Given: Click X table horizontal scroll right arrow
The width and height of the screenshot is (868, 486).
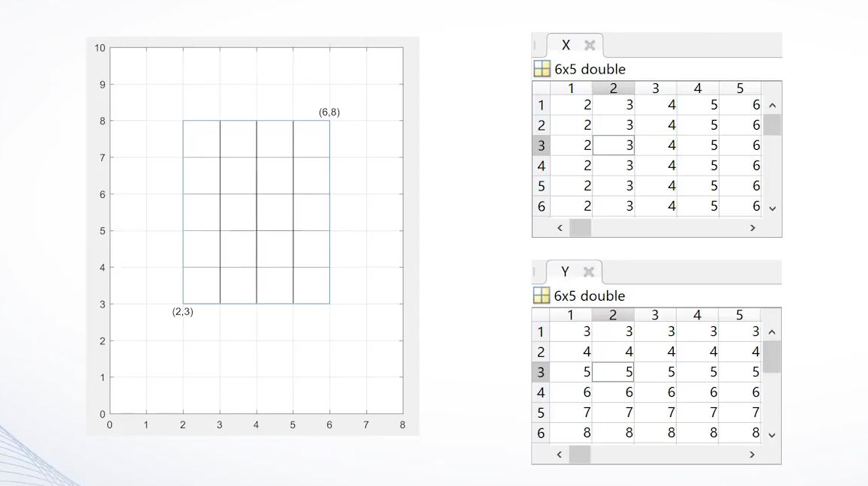Looking at the screenshot, I should (x=752, y=228).
